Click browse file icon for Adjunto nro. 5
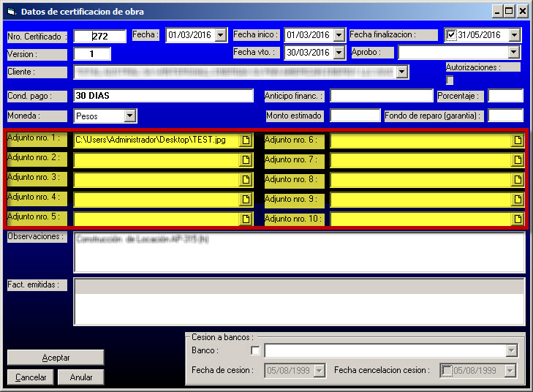The height and width of the screenshot is (392, 533). click(x=246, y=219)
